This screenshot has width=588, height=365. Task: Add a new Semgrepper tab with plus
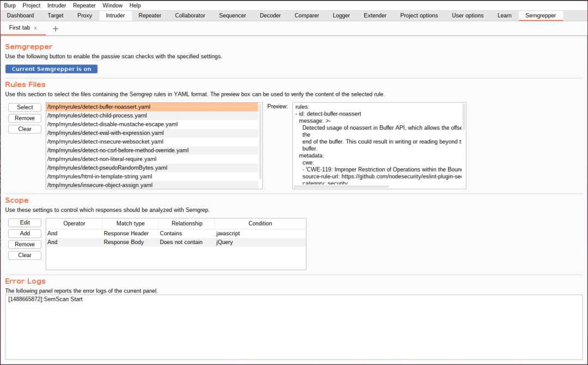tap(56, 28)
